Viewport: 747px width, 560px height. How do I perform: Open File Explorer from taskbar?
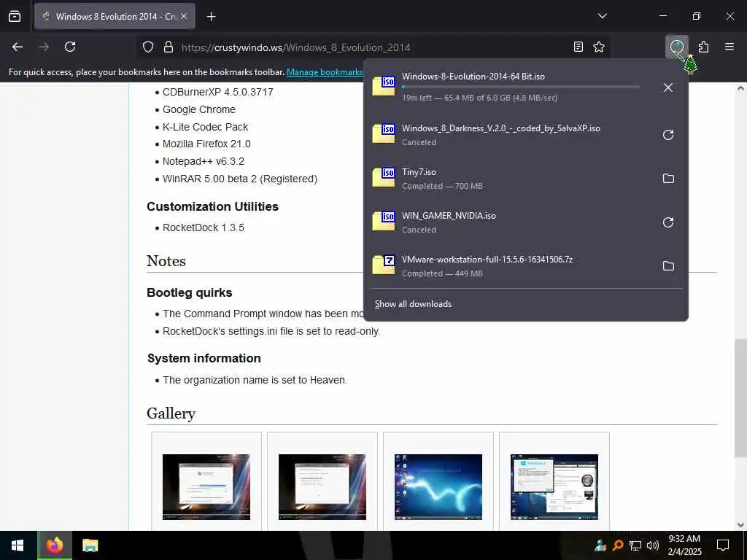tap(90, 545)
